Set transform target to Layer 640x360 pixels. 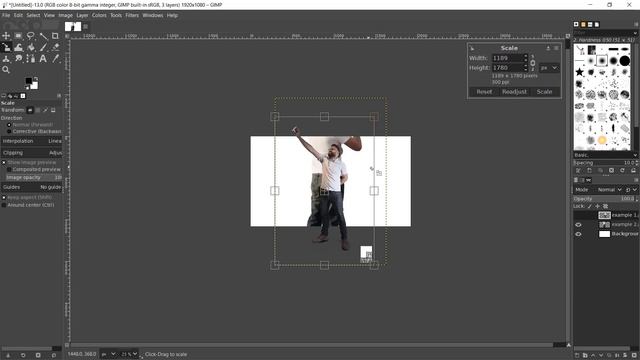(x=30, y=110)
